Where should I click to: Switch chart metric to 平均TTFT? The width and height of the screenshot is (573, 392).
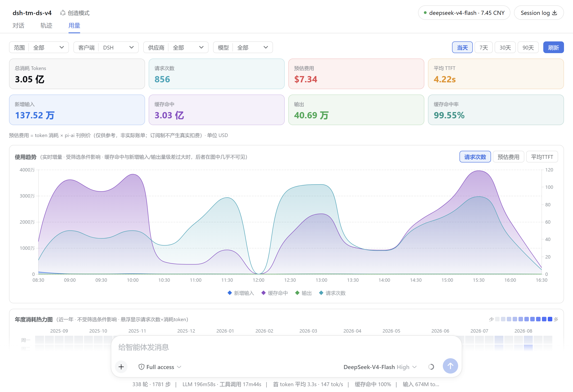[542, 157]
